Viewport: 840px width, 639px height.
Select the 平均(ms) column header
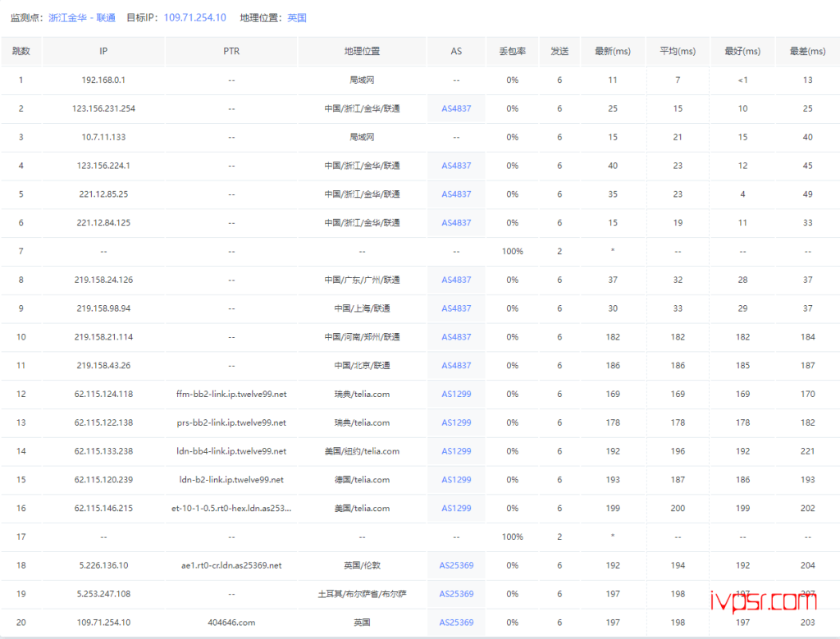(678, 52)
